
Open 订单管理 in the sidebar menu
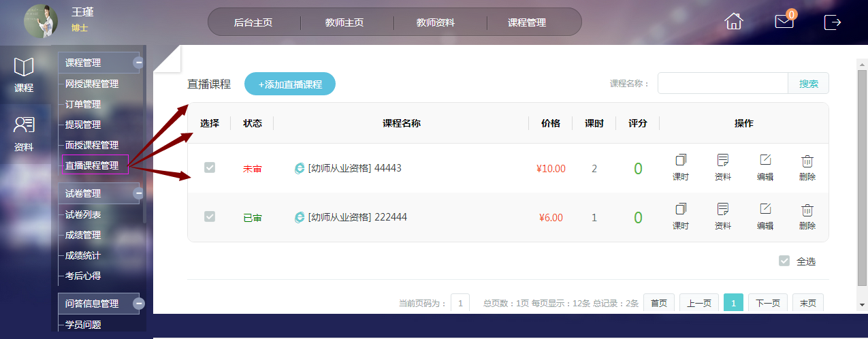83,104
